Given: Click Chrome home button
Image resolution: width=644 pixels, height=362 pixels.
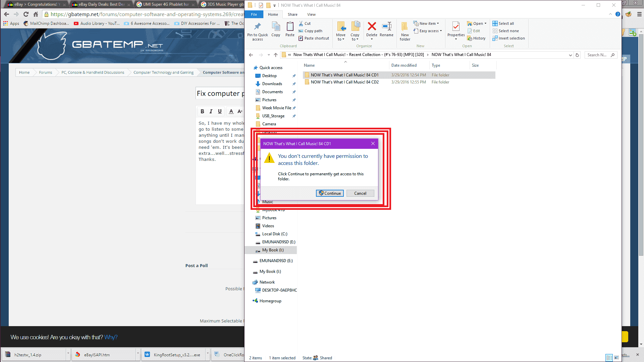Looking at the screenshot, I should pos(36,14).
